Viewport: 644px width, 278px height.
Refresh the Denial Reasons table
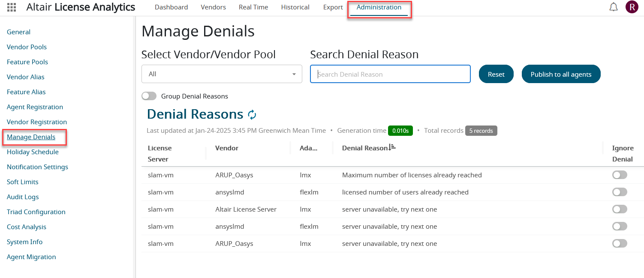(x=252, y=114)
